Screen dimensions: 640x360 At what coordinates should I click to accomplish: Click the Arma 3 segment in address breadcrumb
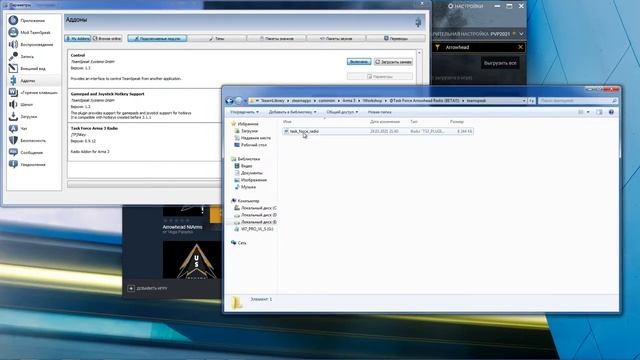[x=349, y=100]
